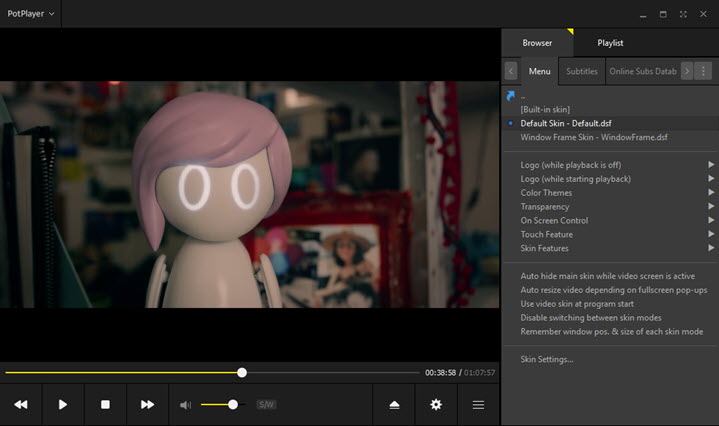
Task: Stop playback with the stop button
Action: click(105, 404)
